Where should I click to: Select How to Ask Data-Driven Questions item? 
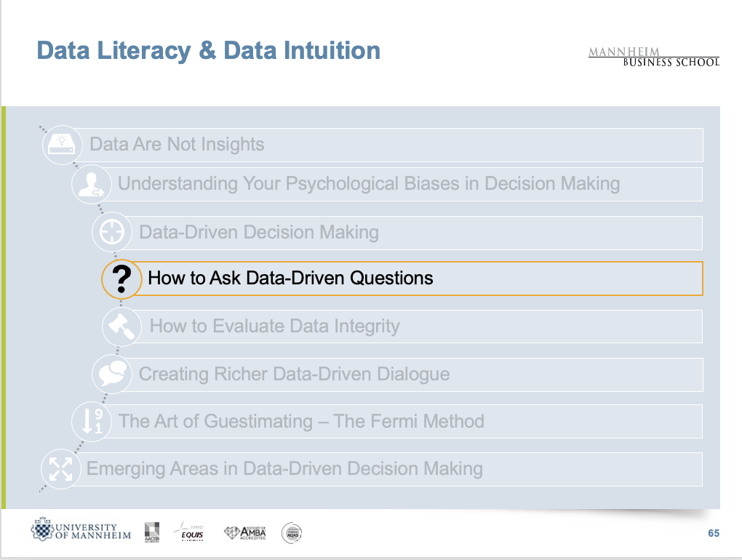click(x=290, y=278)
